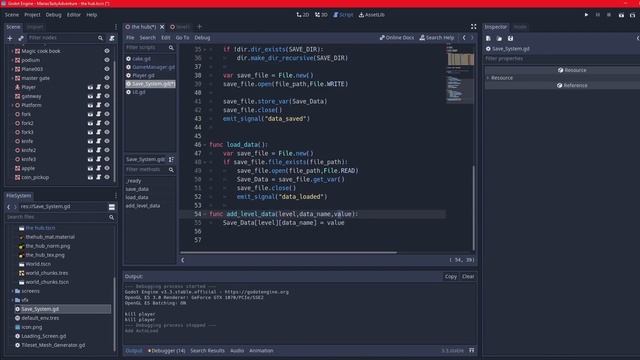Toggle alphabetical sorting of methods list
This screenshot has height=360, width=640.
[x=171, y=159]
